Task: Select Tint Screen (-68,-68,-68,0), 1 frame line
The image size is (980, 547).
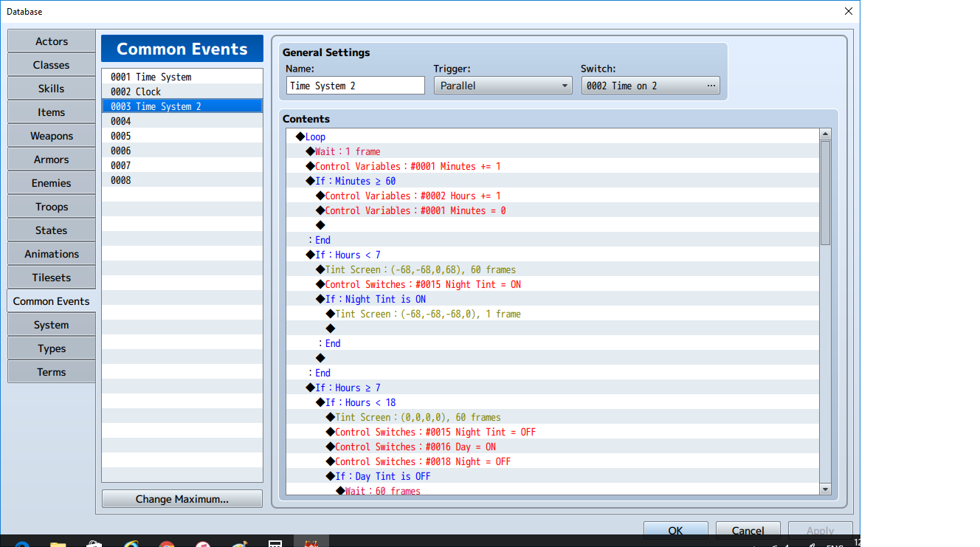Action: click(x=553, y=314)
